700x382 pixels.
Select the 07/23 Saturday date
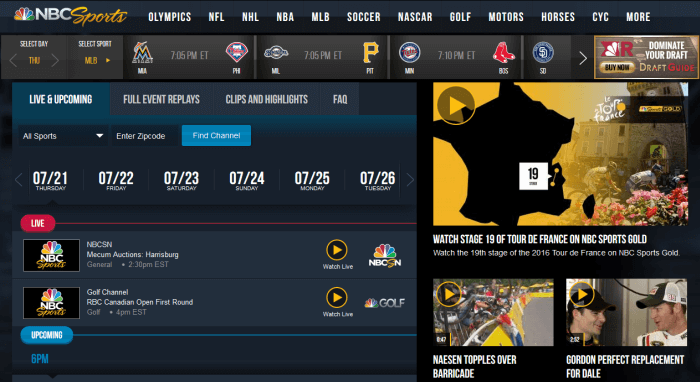pyautogui.click(x=181, y=180)
